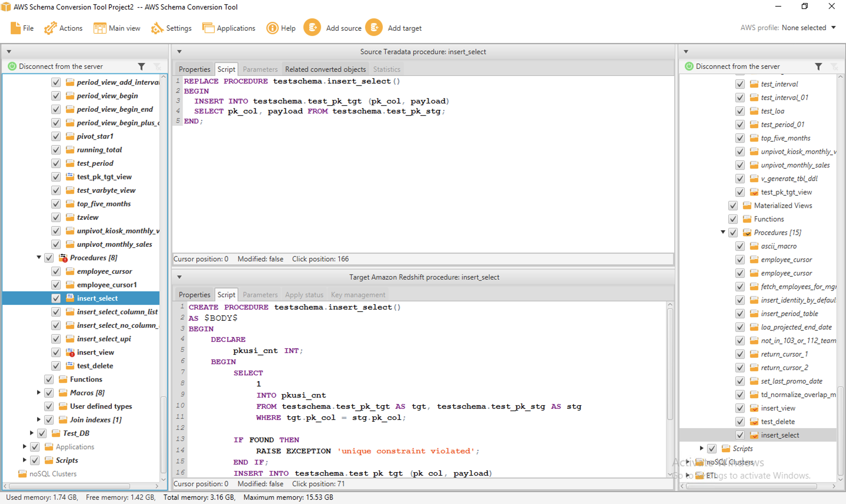This screenshot has height=504, width=846.
Task: Toggle the Materialized Views checkbox in target tree
Action: (x=733, y=206)
